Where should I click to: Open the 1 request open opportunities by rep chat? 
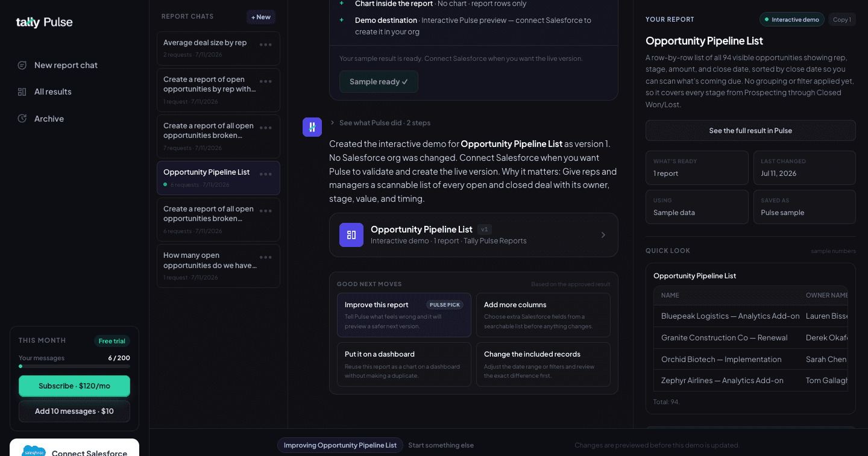218,90
